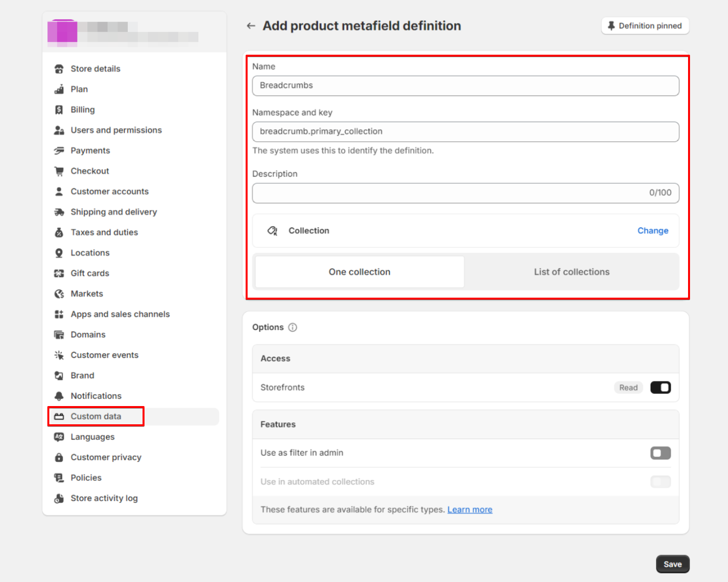728x582 pixels.
Task: Click the Notifications bell icon
Action: [x=59, y=396]
